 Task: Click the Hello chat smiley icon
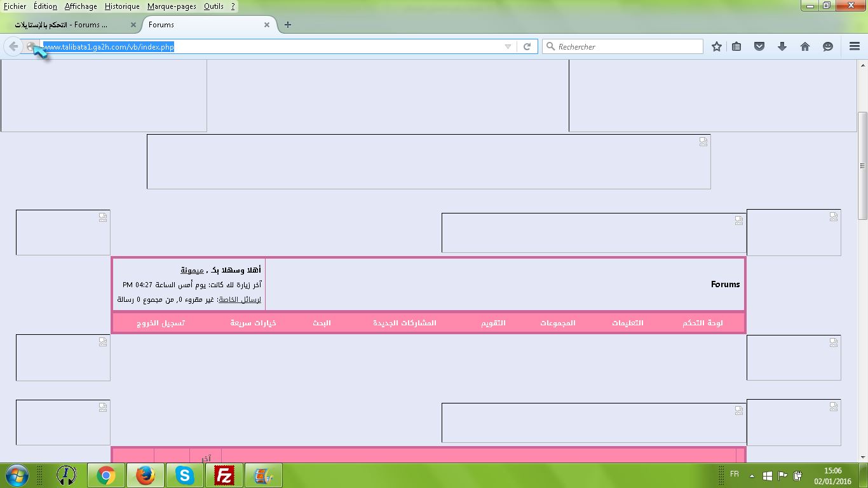pyautogui.click(x=828, y=46)
